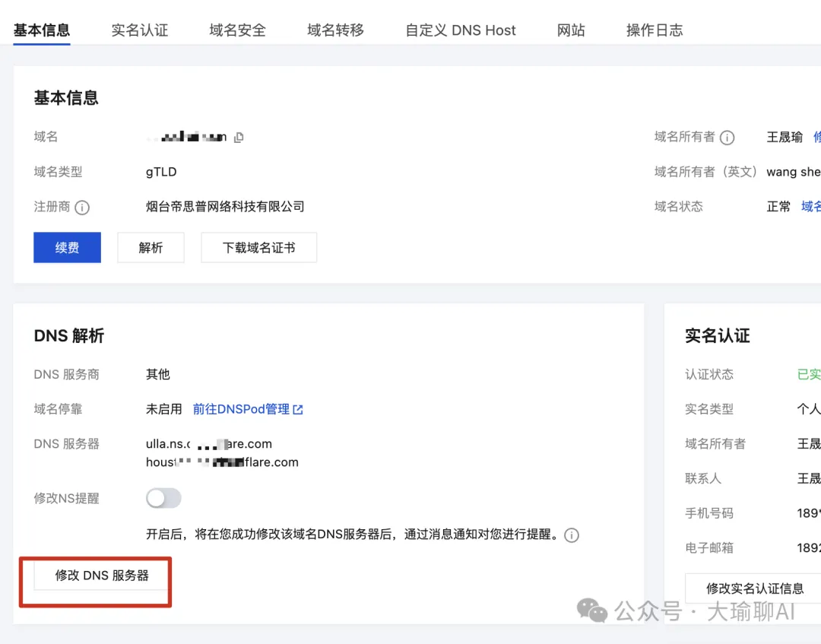Viewport: 821px width, 644px height.
Task: Open info icon next to 注册商
Action: coord(81,208)
